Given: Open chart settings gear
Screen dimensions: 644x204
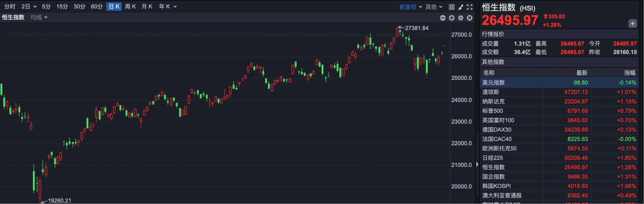Looking at the screenshot, I should 461,18.
